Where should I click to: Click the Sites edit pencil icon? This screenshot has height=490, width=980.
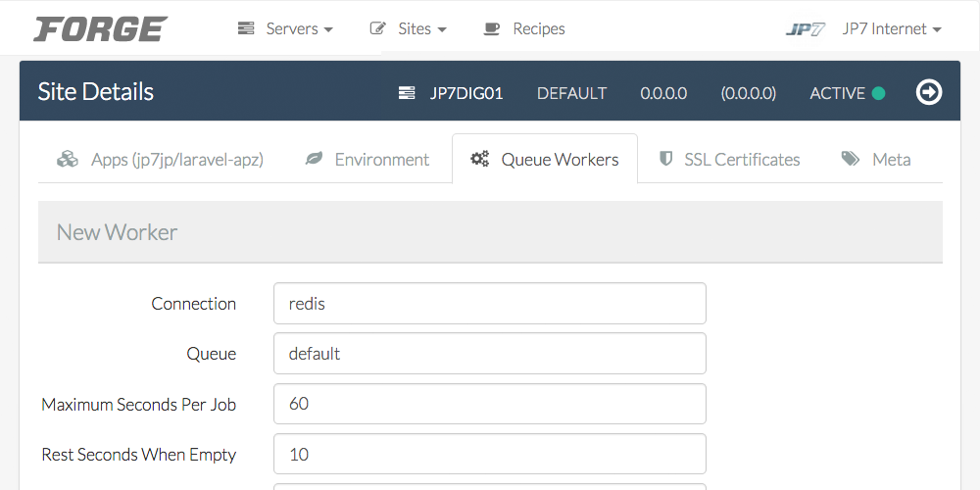378,28
